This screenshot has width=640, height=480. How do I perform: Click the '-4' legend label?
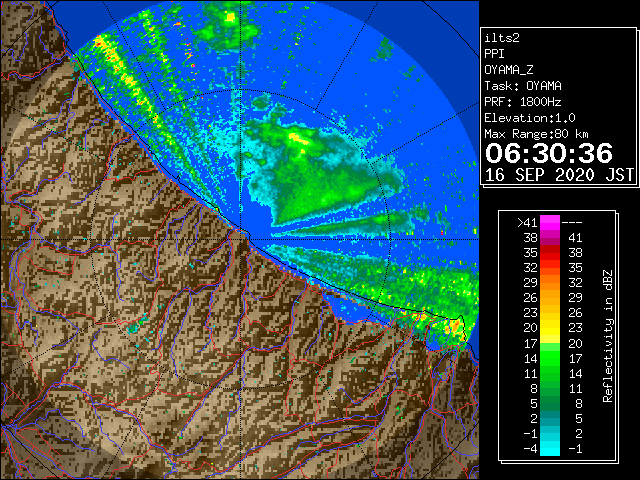click(x=530, y=449)
